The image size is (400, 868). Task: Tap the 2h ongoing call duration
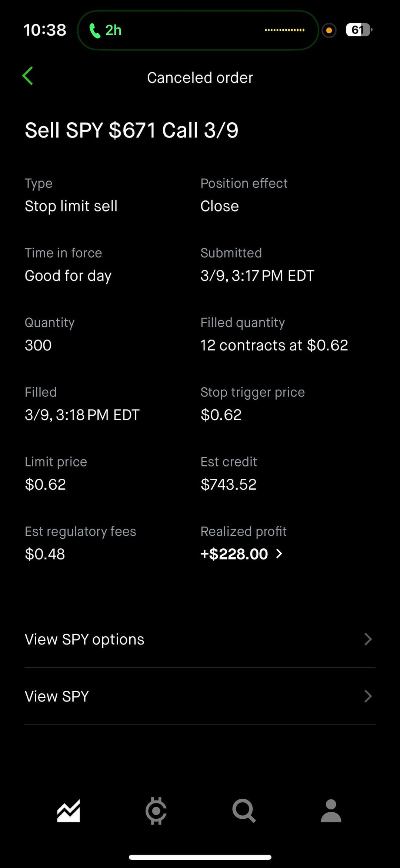[113, 30]
